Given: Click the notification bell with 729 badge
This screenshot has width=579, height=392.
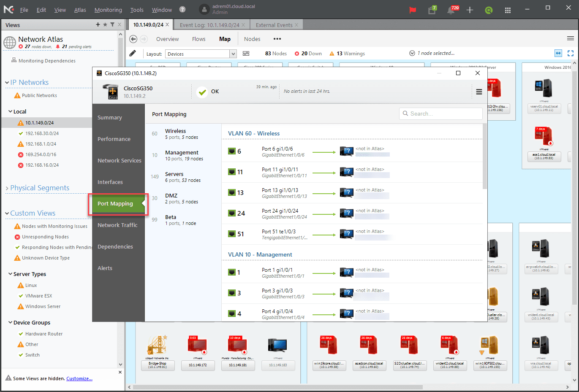Looking at the screenshot, I should point(451,10).
